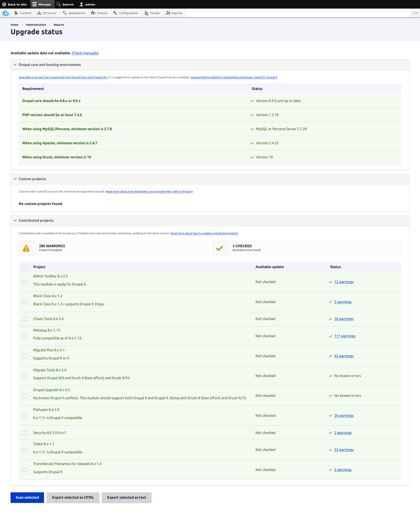Click the 286 warnings indicator panel
Screen dimensions: 420x524
pyautogui.click(x=113, y=248)
